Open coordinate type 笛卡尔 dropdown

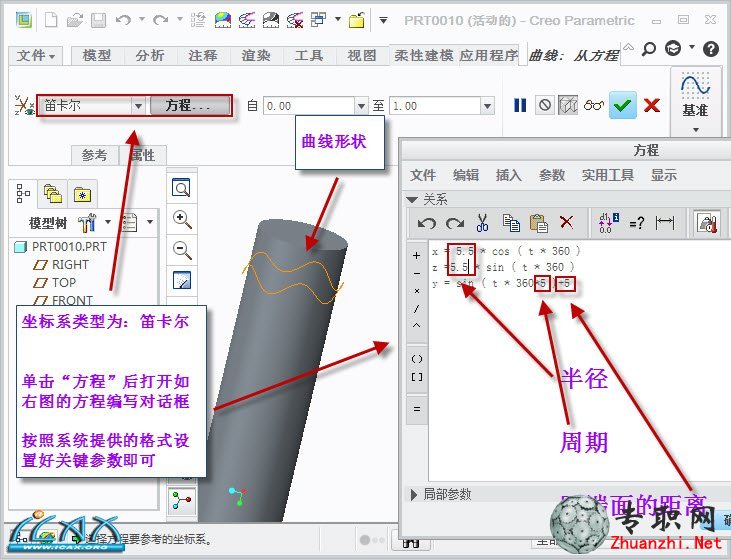[x=138, y=106]
